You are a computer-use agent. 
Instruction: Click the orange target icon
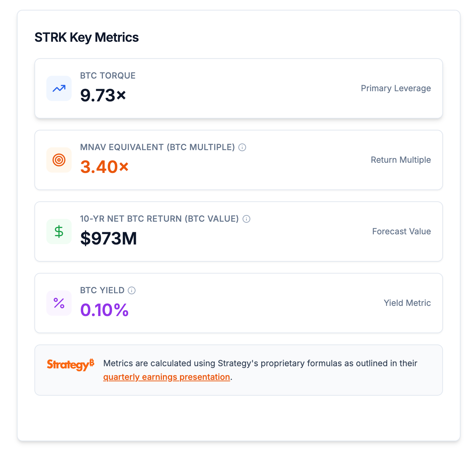tap(59, 160)
